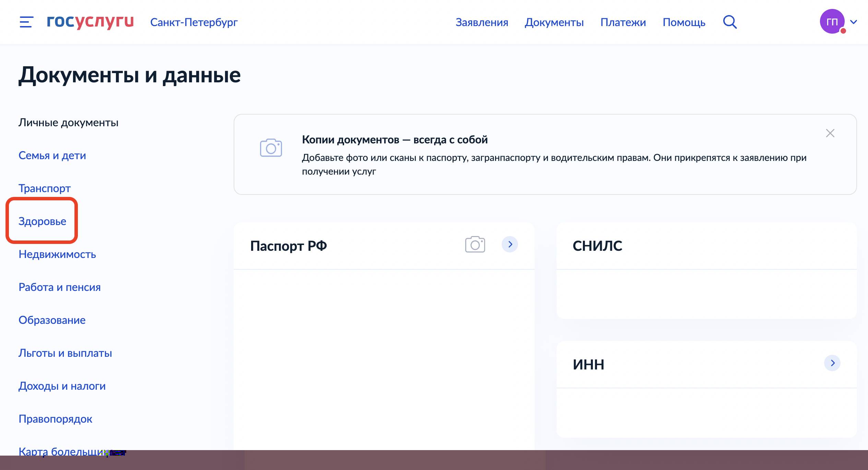Open the Заявления menu item
868x470 pixels.
coord(482,22)
